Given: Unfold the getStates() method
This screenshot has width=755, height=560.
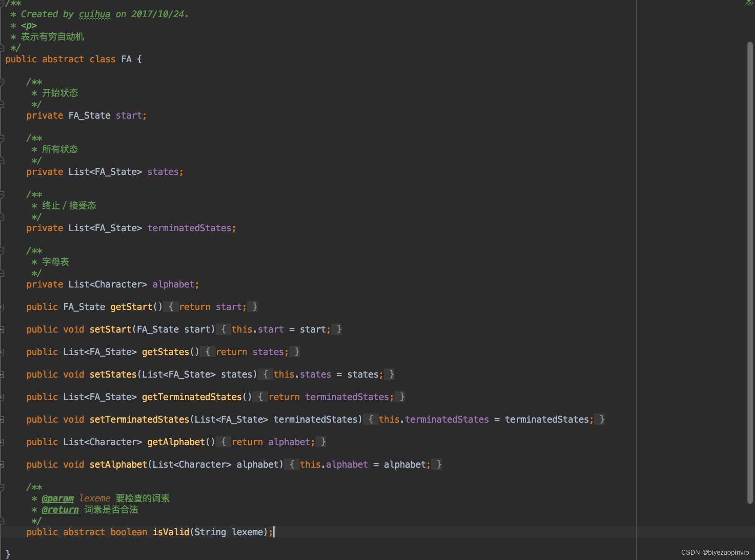Looking at the screenshot, I should pyautogui.click(x=2, y=352).
